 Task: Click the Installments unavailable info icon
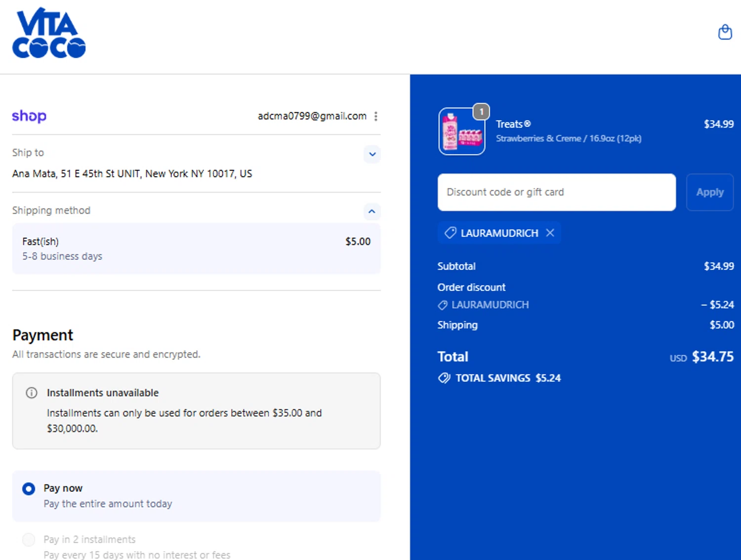click(32, 393)
